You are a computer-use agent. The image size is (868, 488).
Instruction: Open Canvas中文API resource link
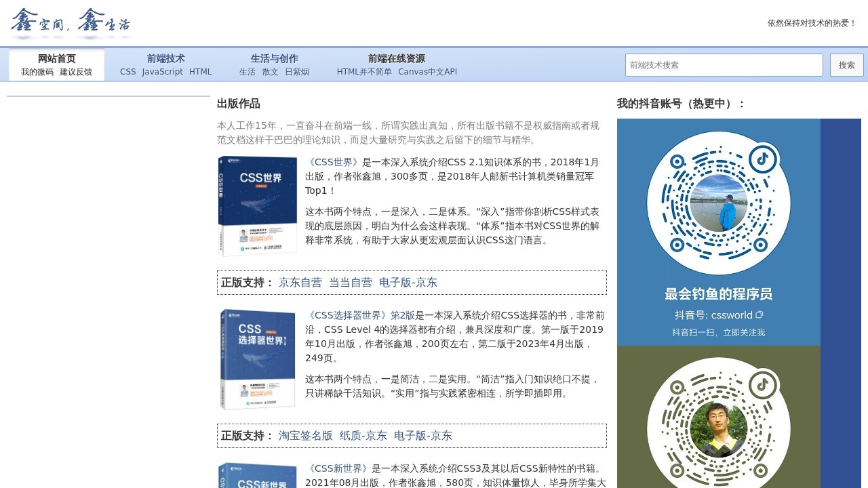pos(427,72)
